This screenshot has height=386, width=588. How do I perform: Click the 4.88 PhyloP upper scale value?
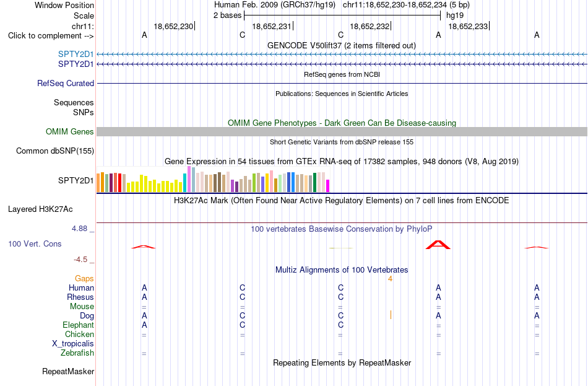tap(79, 228)
